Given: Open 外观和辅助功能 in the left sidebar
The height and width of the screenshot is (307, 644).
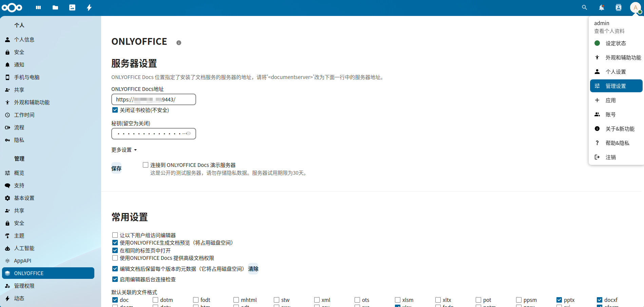Looking at the screenshot, I should 48,102.
